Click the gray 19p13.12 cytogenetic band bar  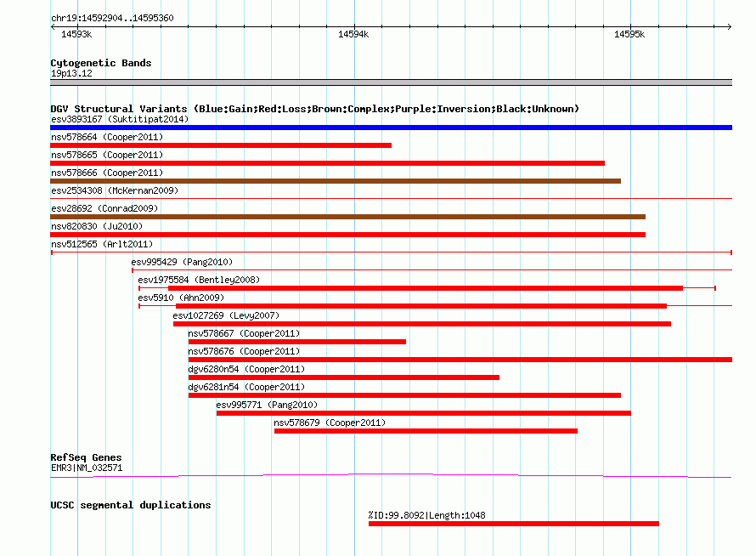tap(391, 82)
